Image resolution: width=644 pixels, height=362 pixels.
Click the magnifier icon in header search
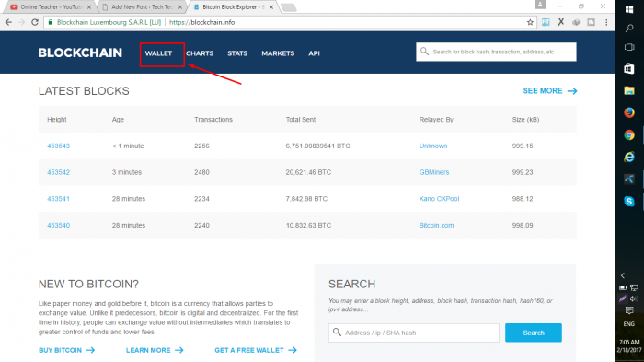(424, 52)
